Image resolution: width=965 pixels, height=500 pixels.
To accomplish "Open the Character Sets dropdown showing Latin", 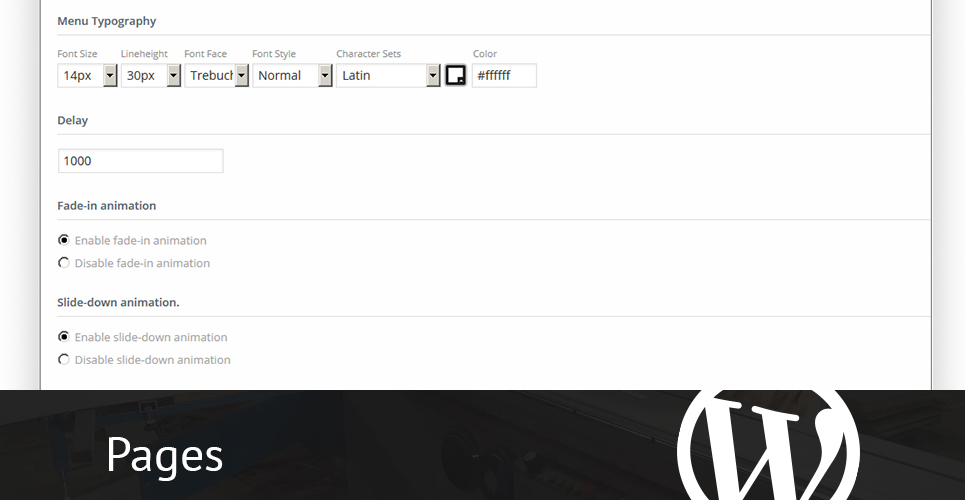I will point(388,76).
